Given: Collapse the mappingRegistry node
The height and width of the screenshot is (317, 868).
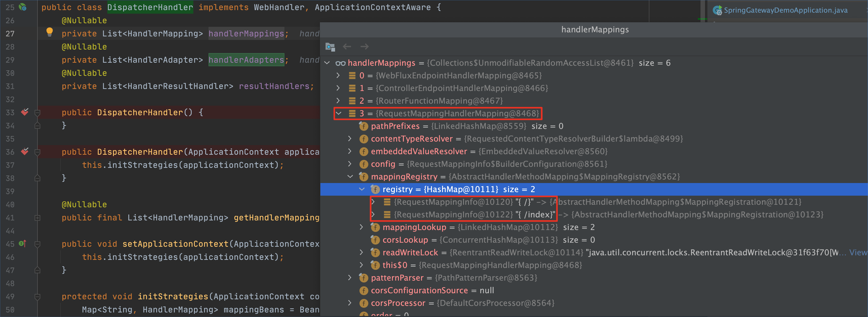Looking at the screenshot, I should coord(350,177).
